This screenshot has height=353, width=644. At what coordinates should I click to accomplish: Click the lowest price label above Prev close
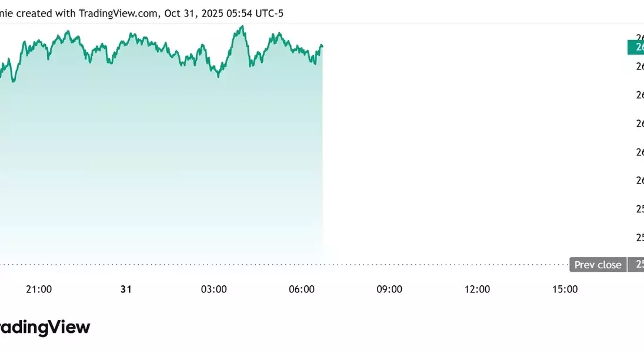point(639,237)
